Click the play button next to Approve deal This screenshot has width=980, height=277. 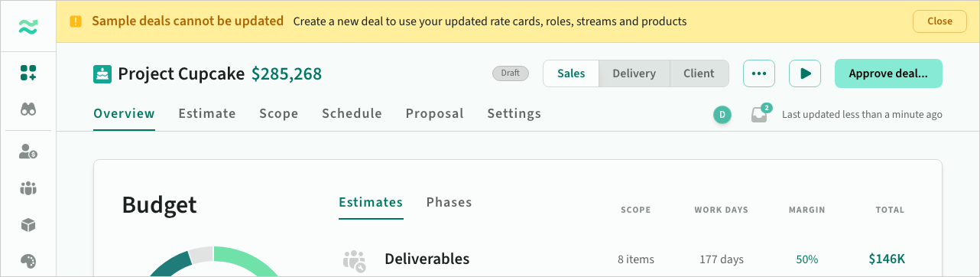[x=805, y=73]
